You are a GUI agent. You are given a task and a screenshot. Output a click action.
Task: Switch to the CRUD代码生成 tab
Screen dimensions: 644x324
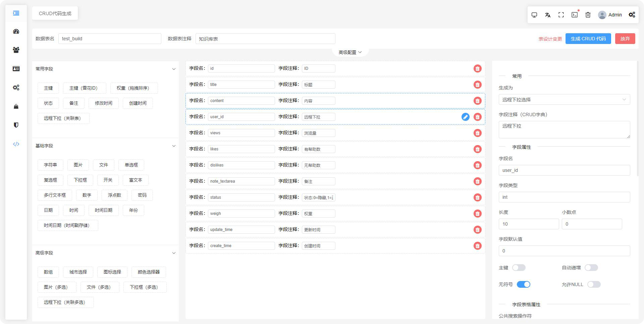point(55,13)
